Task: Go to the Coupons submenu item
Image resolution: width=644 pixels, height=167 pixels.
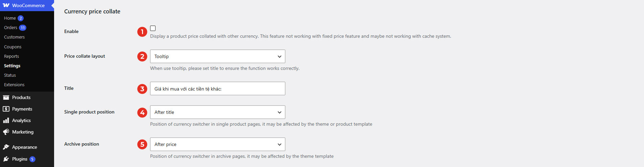Action: [x=13, y=47]
